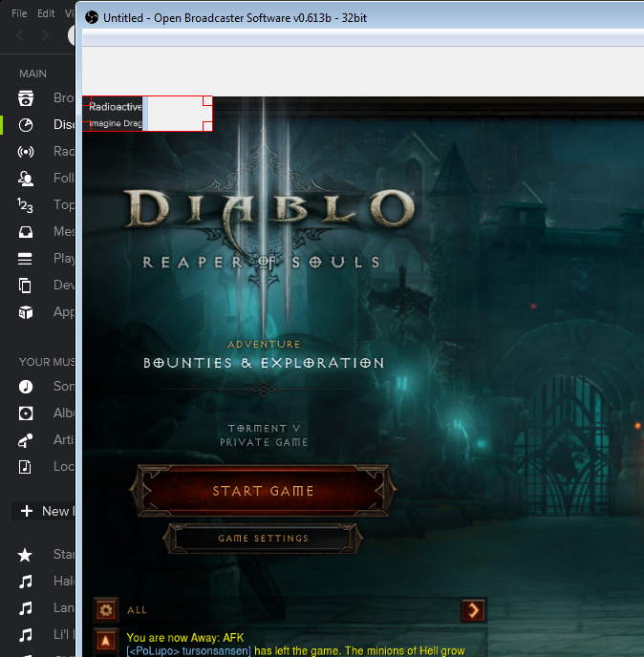Open the File menu in Spotify
This screenshot has height=657, width=644.
tap(19, 13)
